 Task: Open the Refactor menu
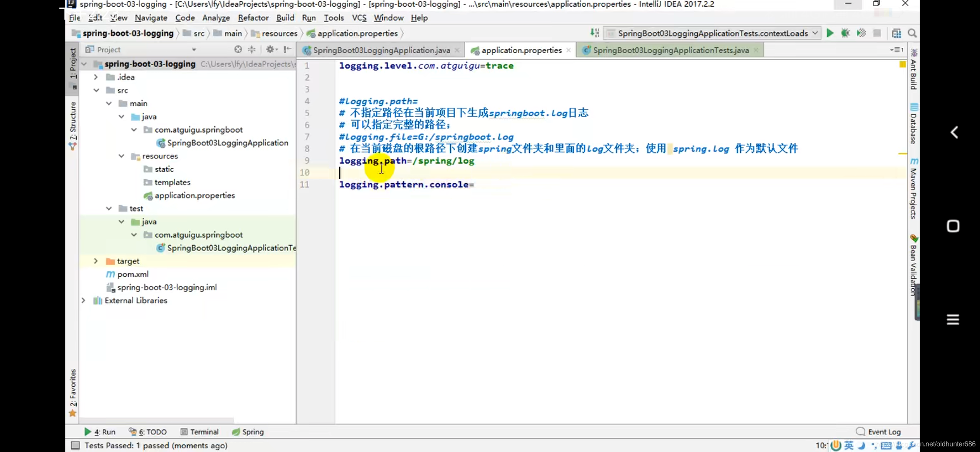click(253, 18)
